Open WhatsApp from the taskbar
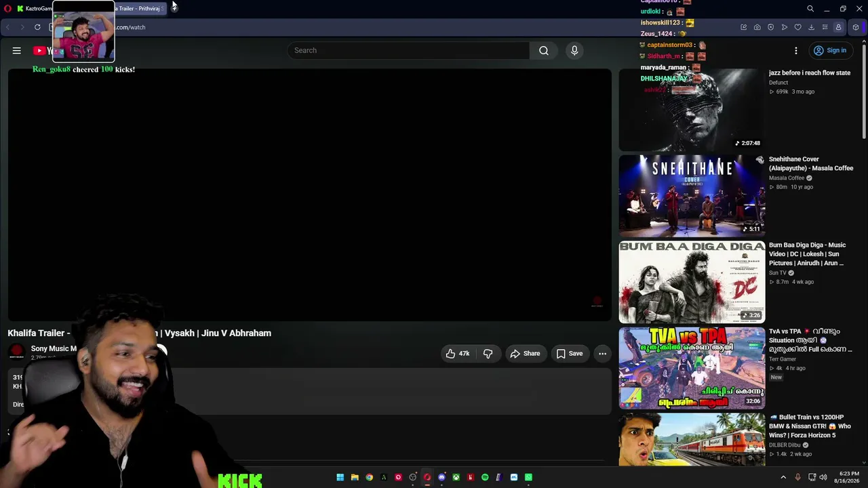 tap(528, 477)
